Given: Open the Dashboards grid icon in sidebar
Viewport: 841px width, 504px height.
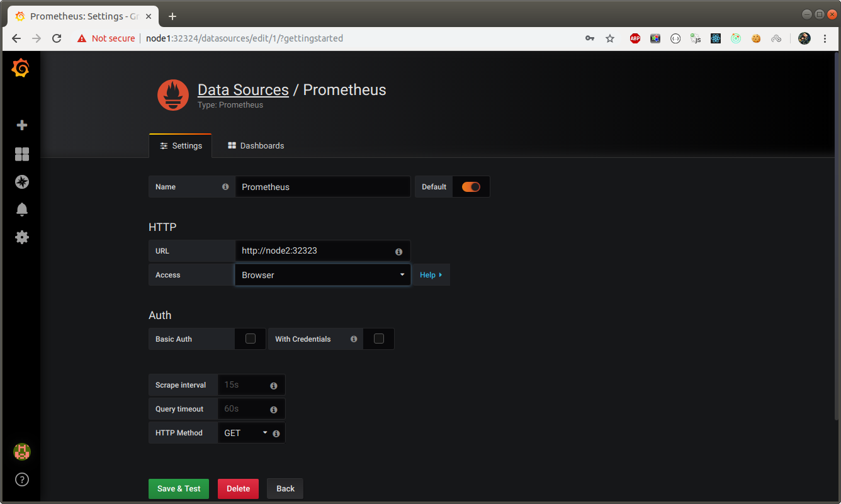Looking at the screenshot, I should pos(22,154).
